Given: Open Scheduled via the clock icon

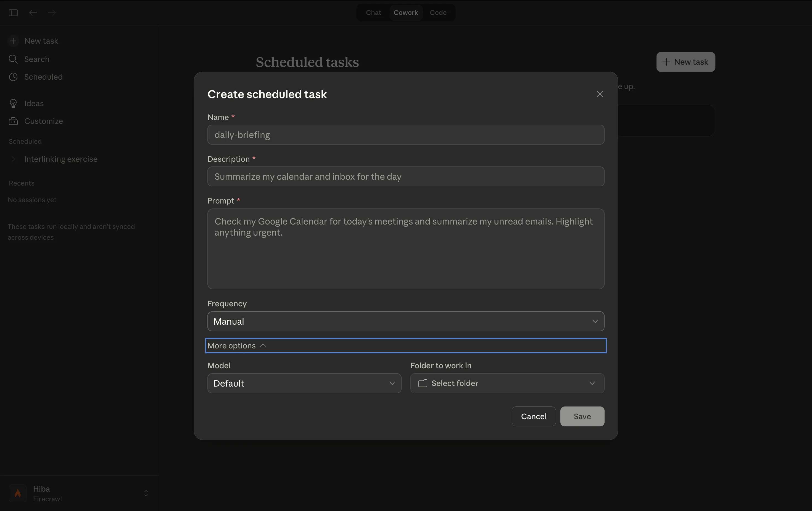Looking at the screenshot, I should [14, 77].
